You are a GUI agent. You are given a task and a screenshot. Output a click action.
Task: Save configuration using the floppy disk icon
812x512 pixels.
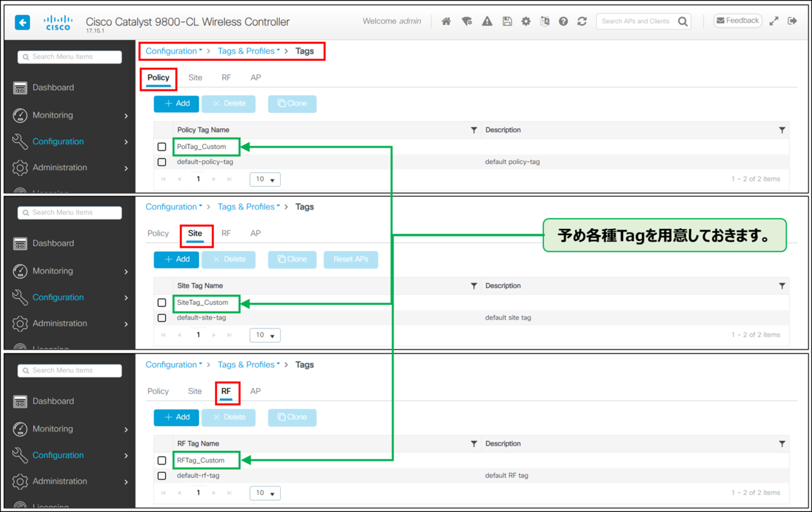[507, 21]
